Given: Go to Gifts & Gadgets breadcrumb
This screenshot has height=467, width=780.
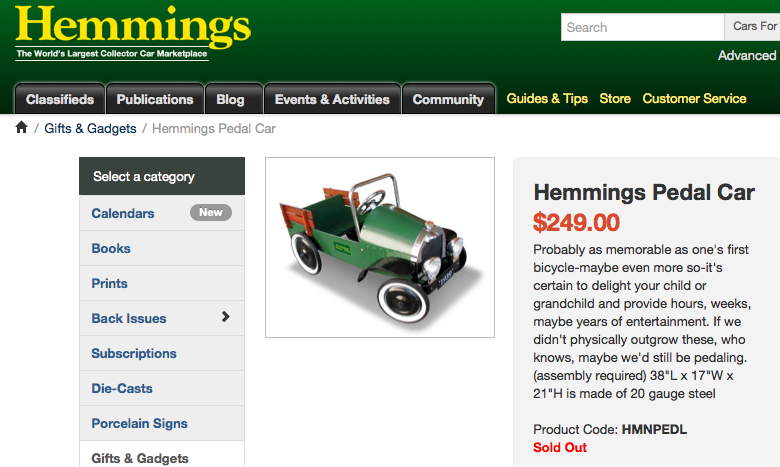Looking at the screenshot, I should 90,128.
